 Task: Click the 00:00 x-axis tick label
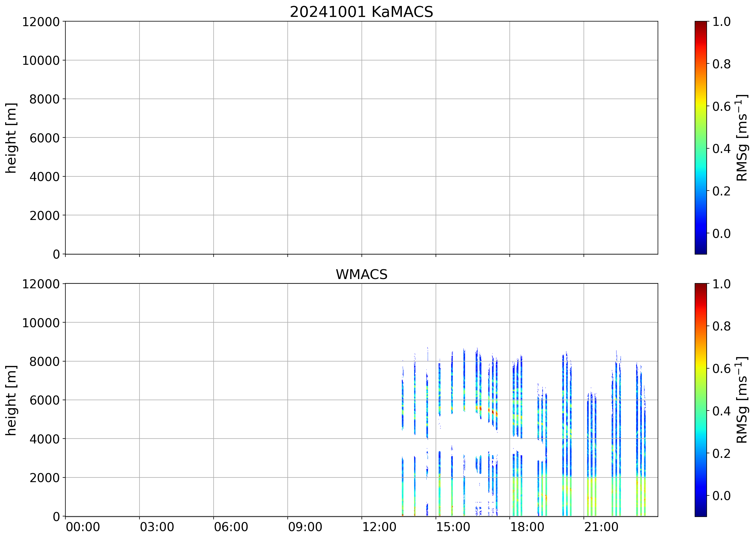pyautogui.click(x=83, y=527)
